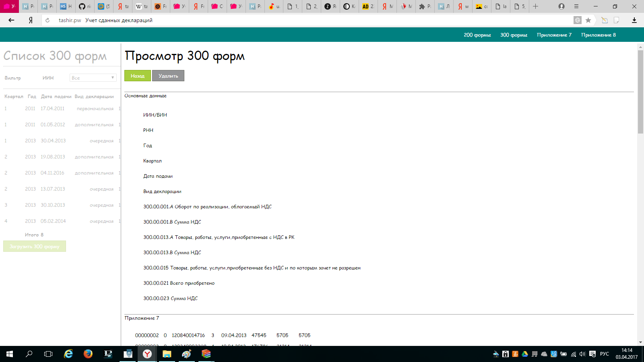Open the notes/edit pencil icon in toolbar
This screenshot has height=362, width=644.
point(604,20)
